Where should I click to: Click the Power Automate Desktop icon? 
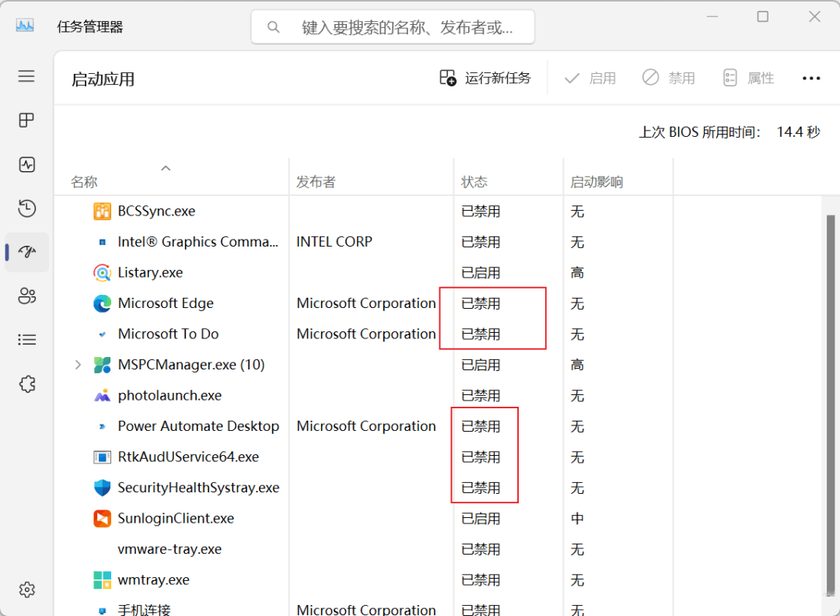pos(103,426)
